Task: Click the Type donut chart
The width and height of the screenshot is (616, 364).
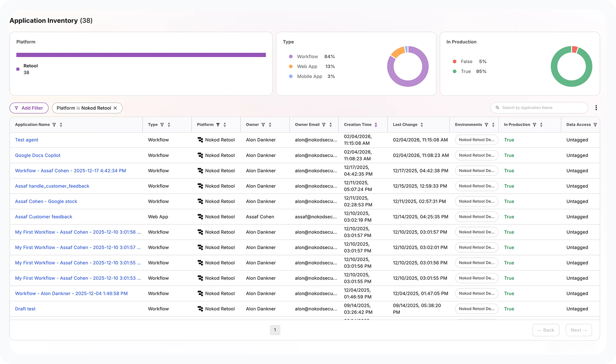Action: [408, 66]
